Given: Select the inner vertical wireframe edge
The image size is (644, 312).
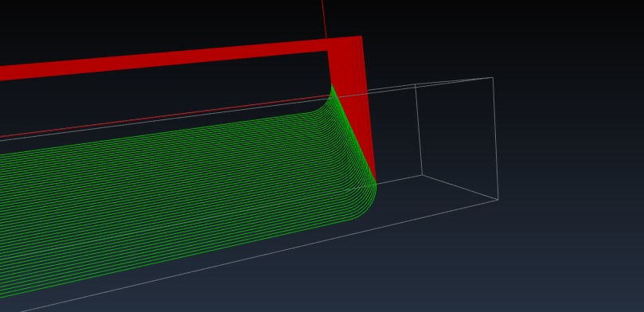Looking at the screenshot, I should [419, 130].
